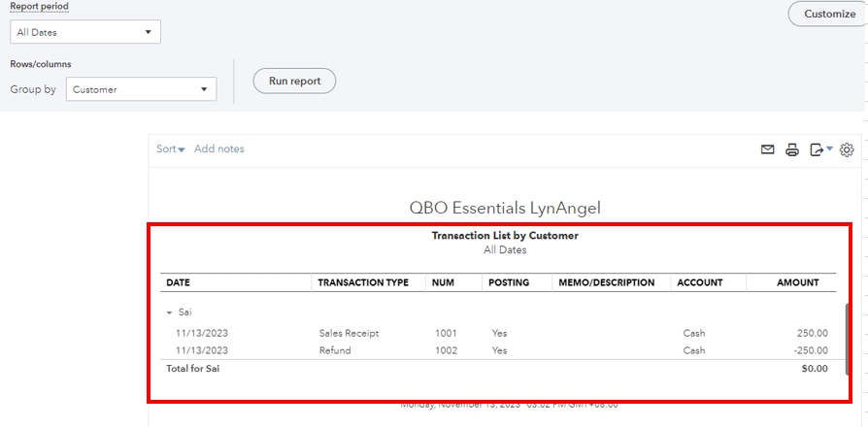
Task: Open report settings gear icon
Action: pos(847,149)
